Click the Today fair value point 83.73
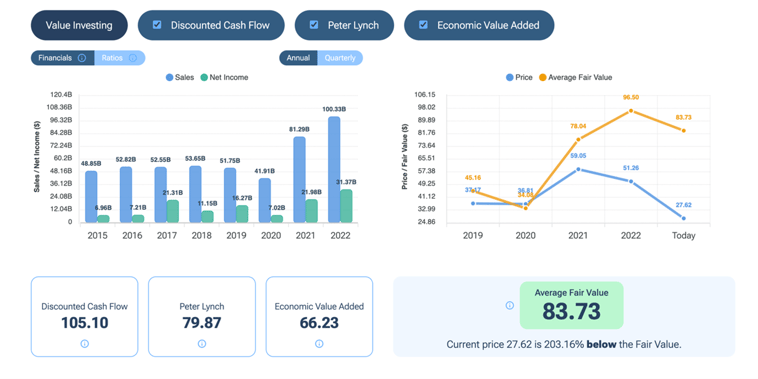This screenshot has height=379, width=758. [x=684, y=131]
